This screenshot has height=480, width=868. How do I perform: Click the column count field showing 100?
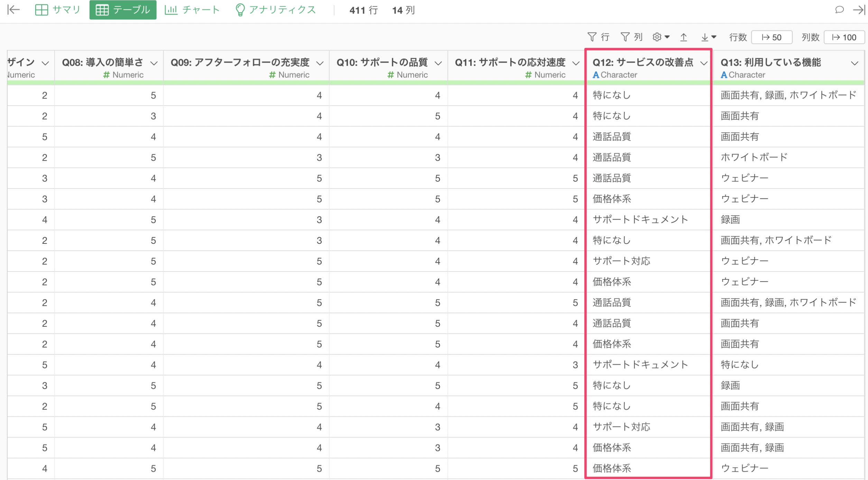[844, 37]
